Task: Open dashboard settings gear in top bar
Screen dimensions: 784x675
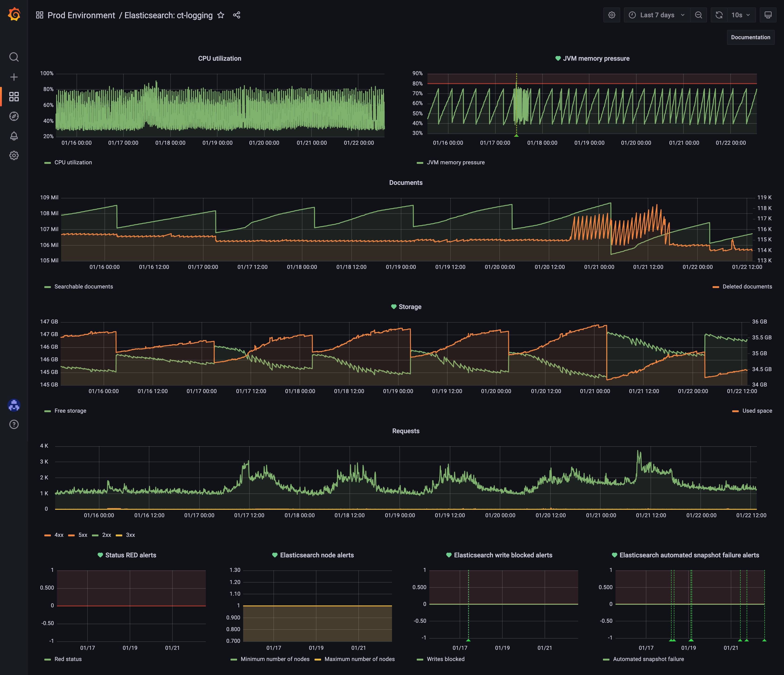Action: tap(612, 15)
